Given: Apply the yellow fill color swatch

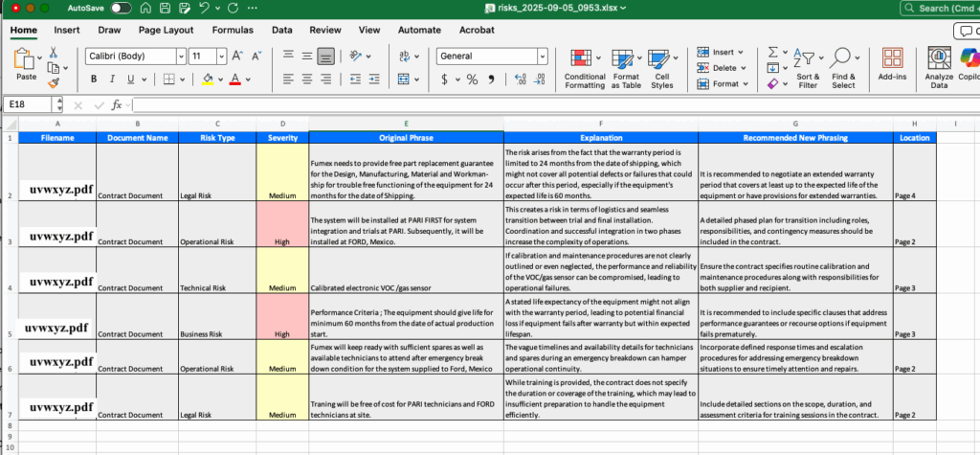Looking at the screenshot, I should point(208,80).
